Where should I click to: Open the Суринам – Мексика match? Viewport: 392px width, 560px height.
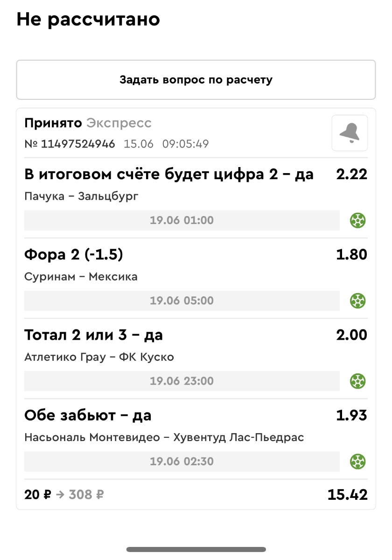pos(81,277)
